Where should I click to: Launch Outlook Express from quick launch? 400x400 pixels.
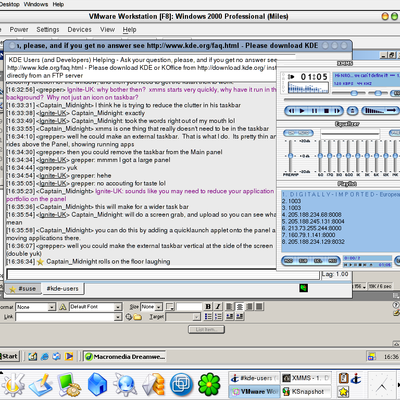tap(57, 356)
